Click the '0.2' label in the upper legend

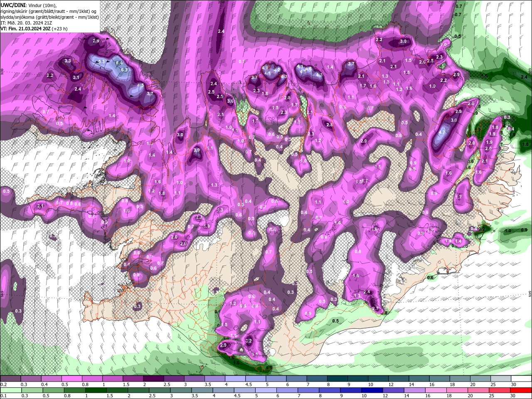[3, 384]
